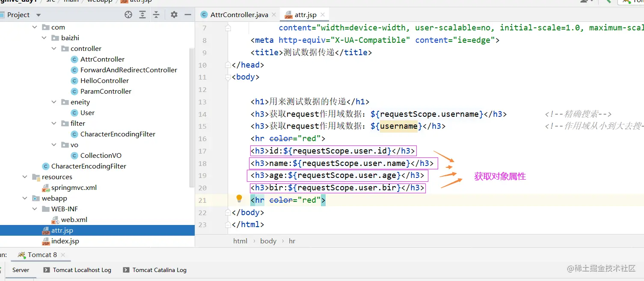Select web.xml file in tree
This screenshot has width=644, height=281.
(74, 219)
